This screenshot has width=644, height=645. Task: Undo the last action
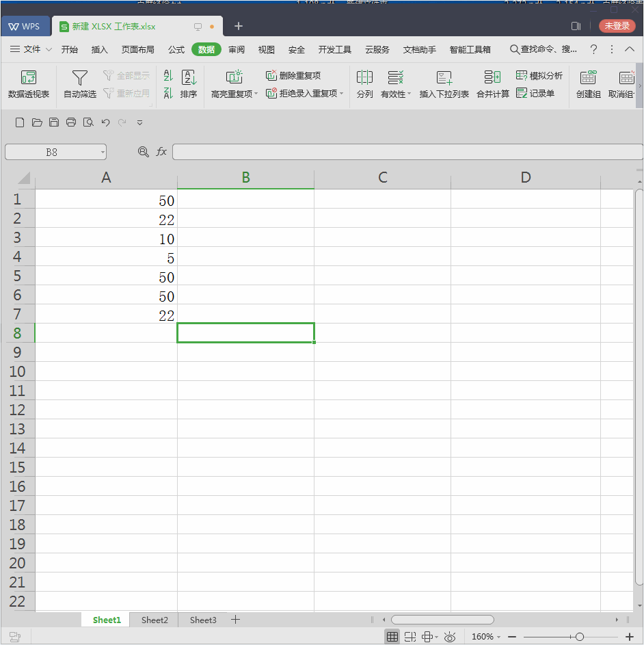pos(106,122)
